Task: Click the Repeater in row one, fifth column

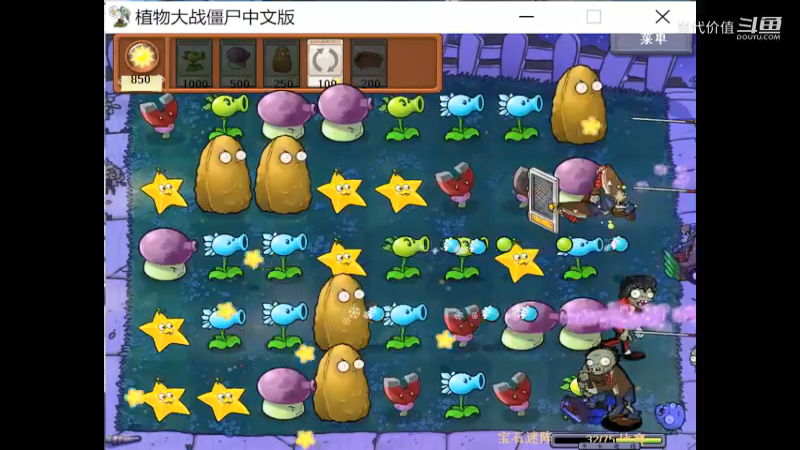Action: coord(403,117)
